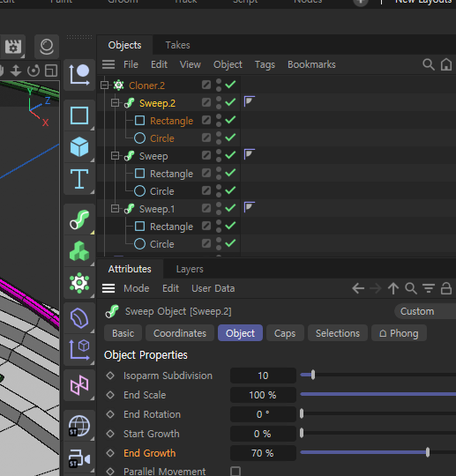The width and height of the screenshot is (456, 476).
Task: Open the Deformer (Bend) tool
Action: point(79,318)
